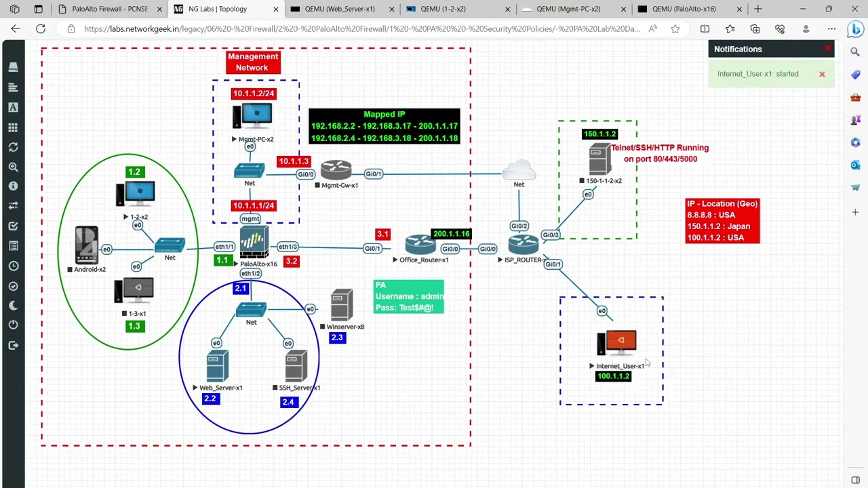Screen dimensions: 868x488
Task: Click the browser Back button
Action: point(16,29)
